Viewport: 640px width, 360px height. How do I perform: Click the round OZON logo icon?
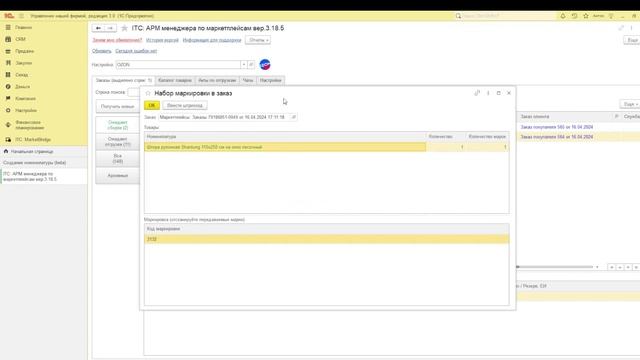pos(265,64)
